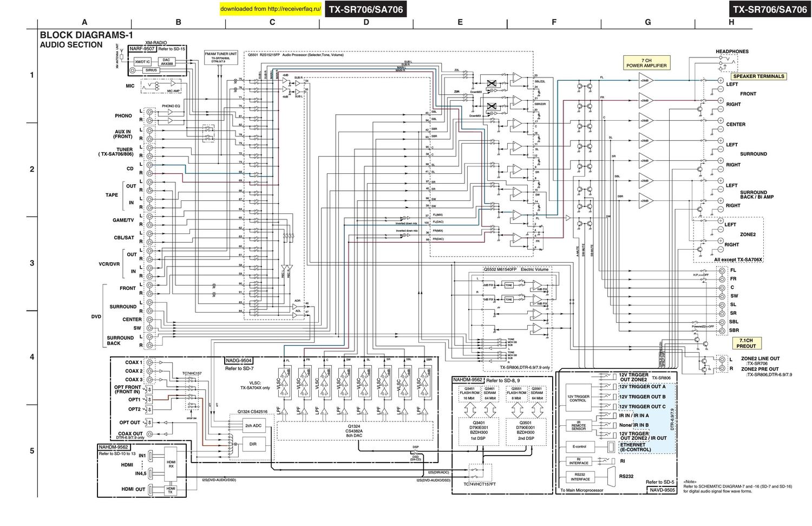This screenshot has width=812, height=526.
Task: Select the Refer to SD-5 note
Action: point(660,482)
